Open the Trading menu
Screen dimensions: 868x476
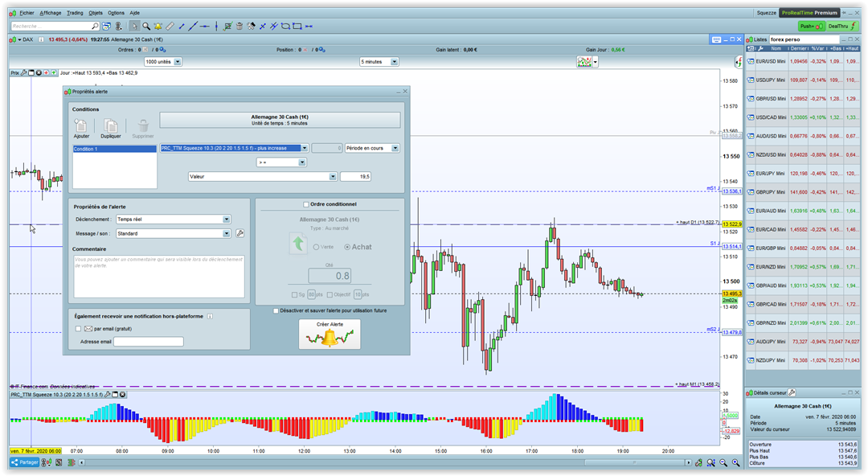point(75,13)
